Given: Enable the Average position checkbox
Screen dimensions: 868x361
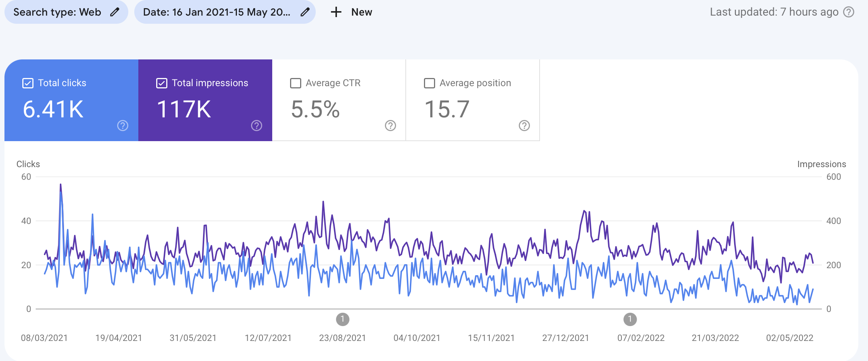Looking at the screenshot, I should pyautogui.click(x=430, y=83).
